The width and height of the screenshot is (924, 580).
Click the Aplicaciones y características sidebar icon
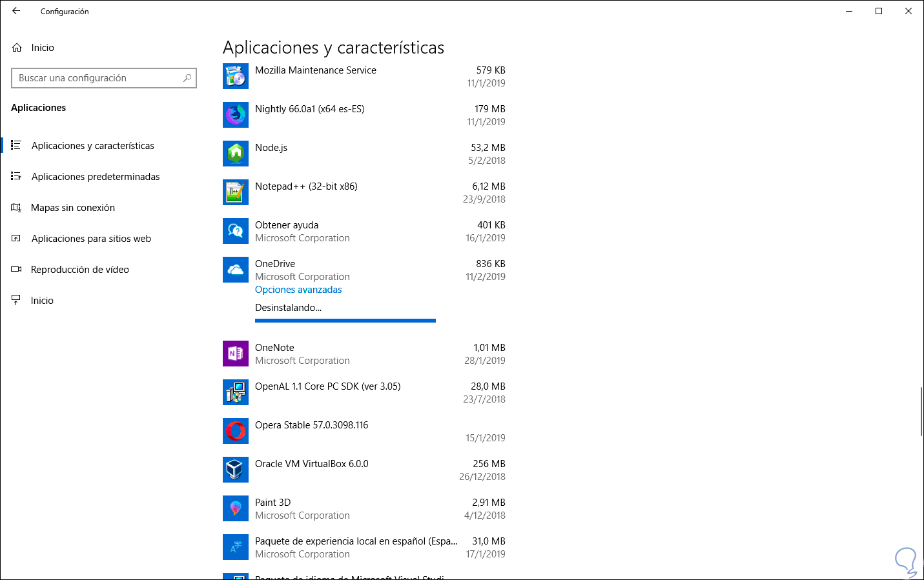16,146
